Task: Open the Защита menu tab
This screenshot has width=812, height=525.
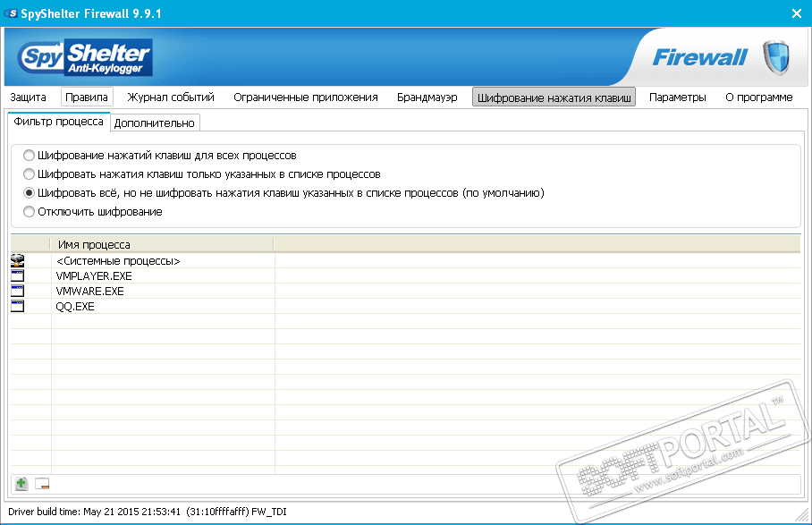Action: click(x=28, y=97)
